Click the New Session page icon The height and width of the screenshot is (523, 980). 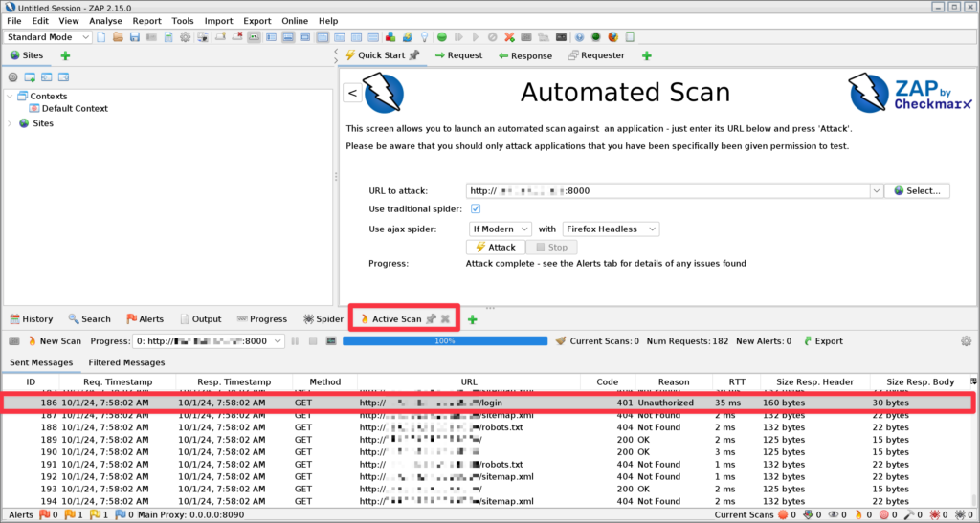tap(100, 37)
